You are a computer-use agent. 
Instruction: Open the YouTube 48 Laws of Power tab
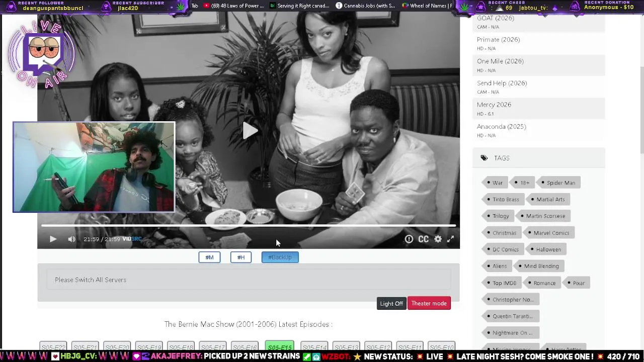click(x=234, y=6)
